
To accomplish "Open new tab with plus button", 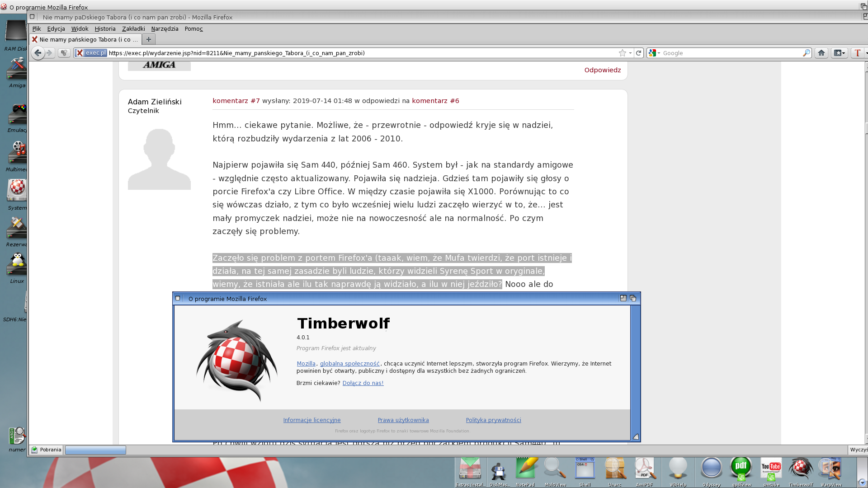I will click(x=148, y=39).
